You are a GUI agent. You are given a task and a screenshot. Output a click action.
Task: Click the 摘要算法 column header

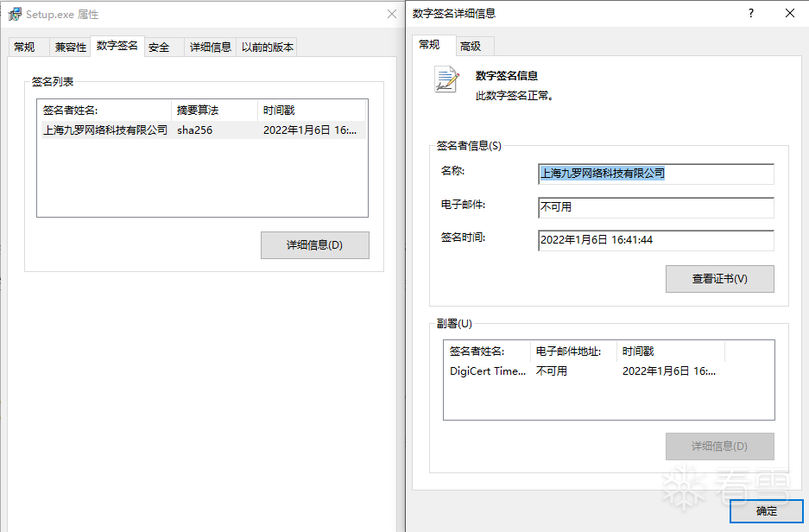click(215, 111)
